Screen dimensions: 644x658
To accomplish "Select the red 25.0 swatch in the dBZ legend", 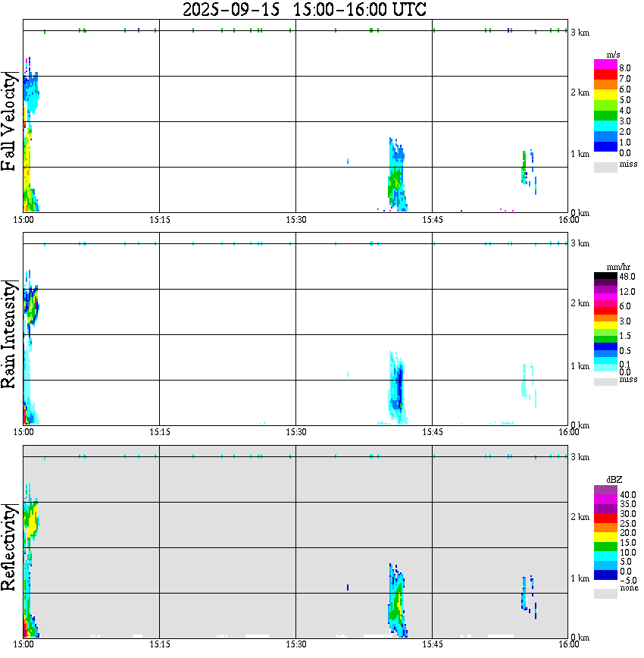I will tap(605, 519).
